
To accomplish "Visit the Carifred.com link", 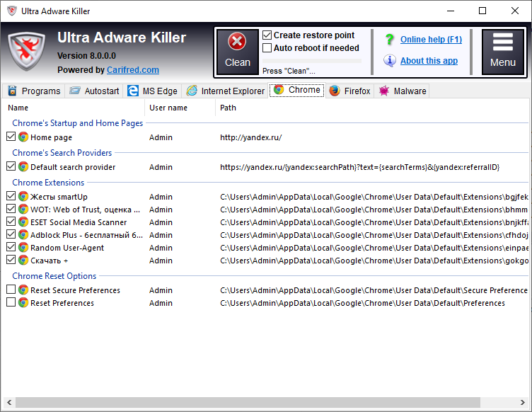I will coord(133,70).
